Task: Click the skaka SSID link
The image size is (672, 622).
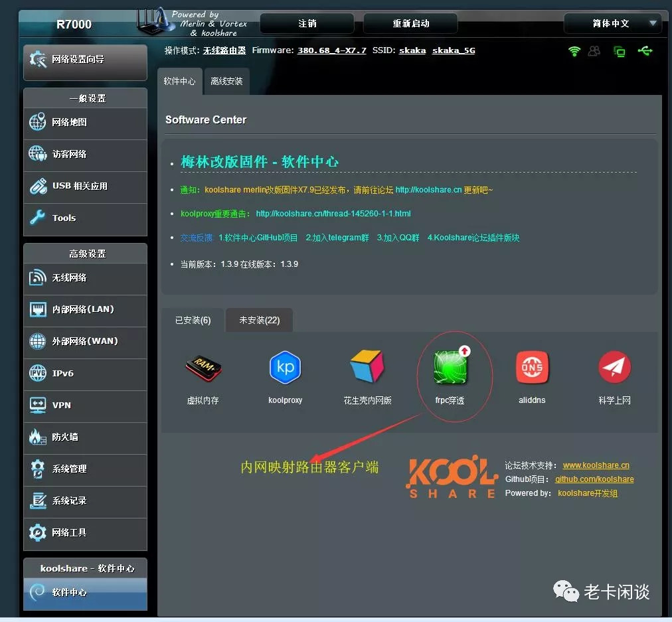Action: point(412,50)
